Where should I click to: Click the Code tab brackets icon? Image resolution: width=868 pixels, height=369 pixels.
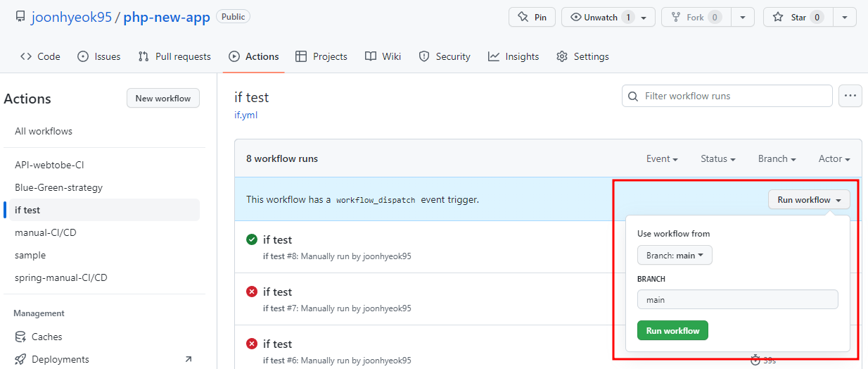26,56
